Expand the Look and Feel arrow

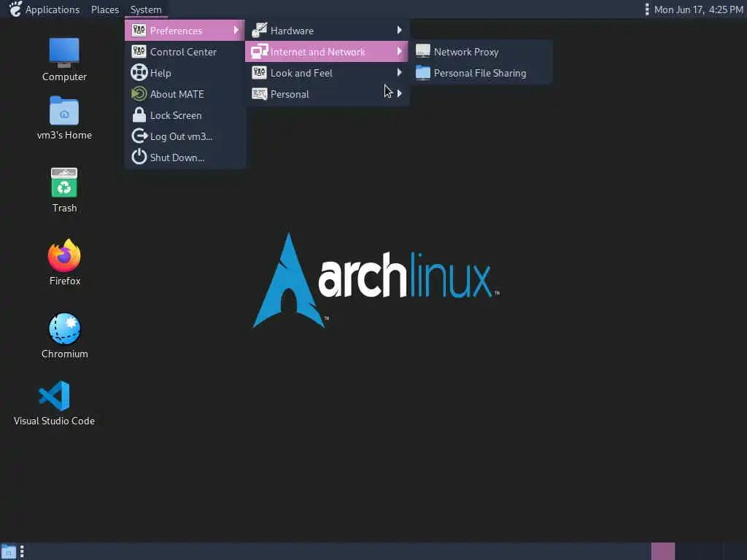pos(399,72)
